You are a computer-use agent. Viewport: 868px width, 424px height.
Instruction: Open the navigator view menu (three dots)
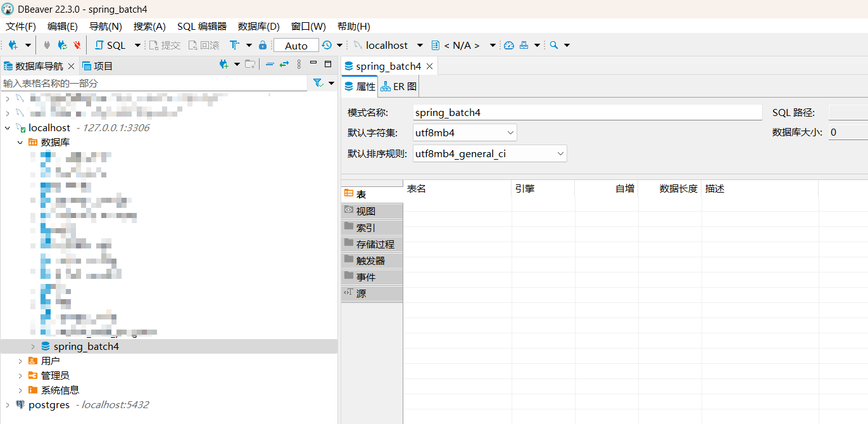[299, 64]
